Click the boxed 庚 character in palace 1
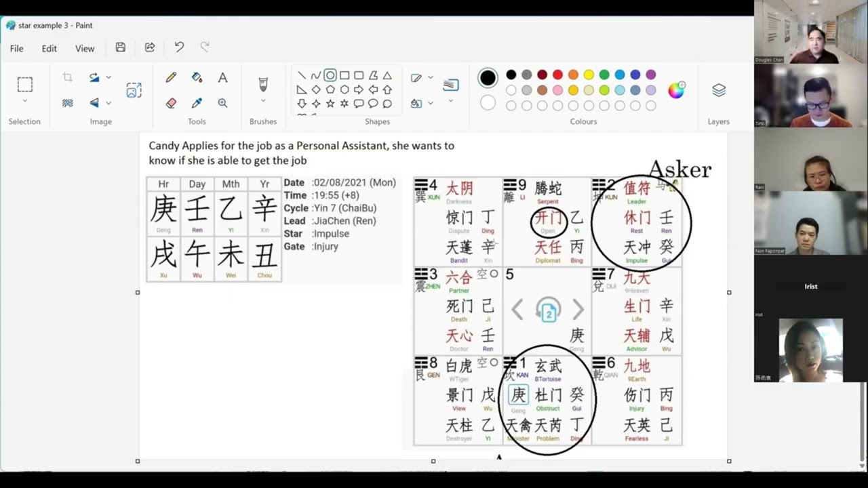This screenshot has width=868, height=488. 518,395
